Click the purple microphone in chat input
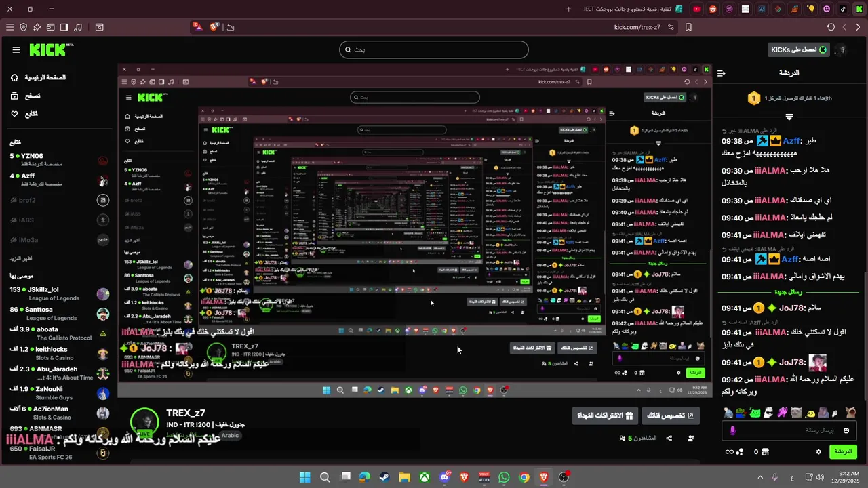This screenshot has height=488, width=868. click(x=732, y=430)
